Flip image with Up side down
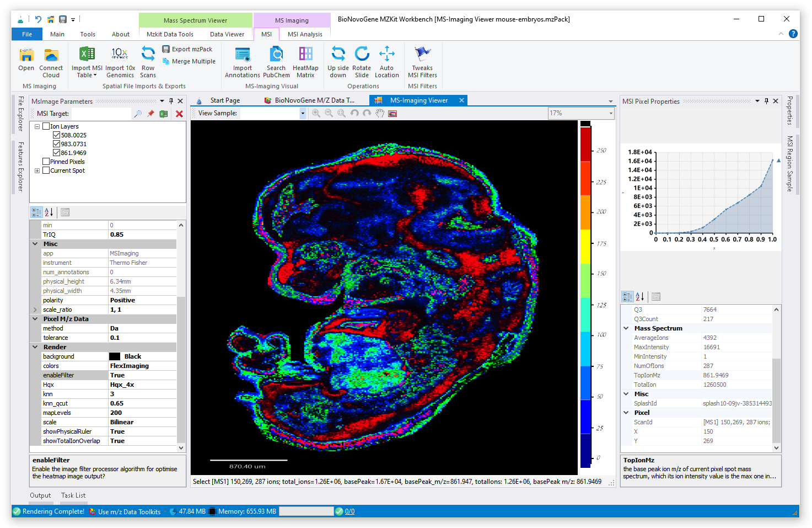This screenshot has width=812, height=528. pyautogui.click(x=338, y=54)
